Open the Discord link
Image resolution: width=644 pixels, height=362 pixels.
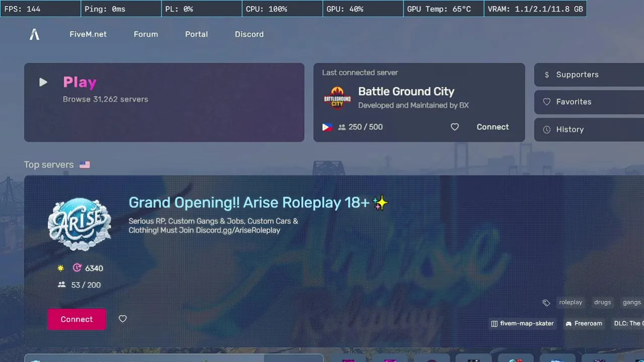[249, 34]
